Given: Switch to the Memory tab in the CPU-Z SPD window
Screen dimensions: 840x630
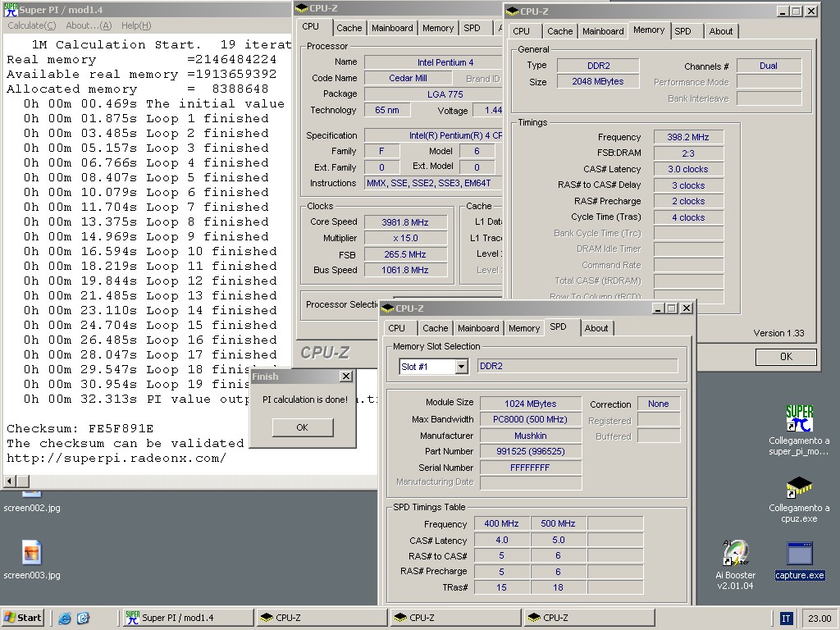Looking at the screenshot, I should click(524, 328).
